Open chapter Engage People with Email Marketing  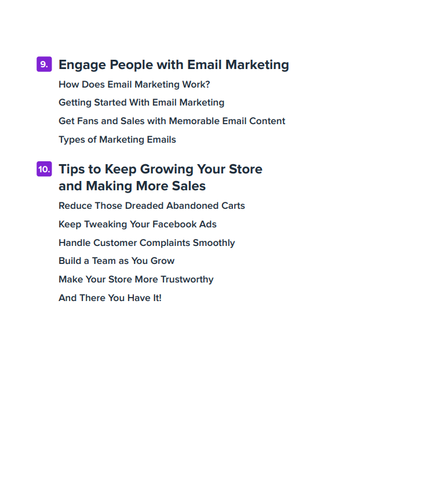tap(173, 64)
